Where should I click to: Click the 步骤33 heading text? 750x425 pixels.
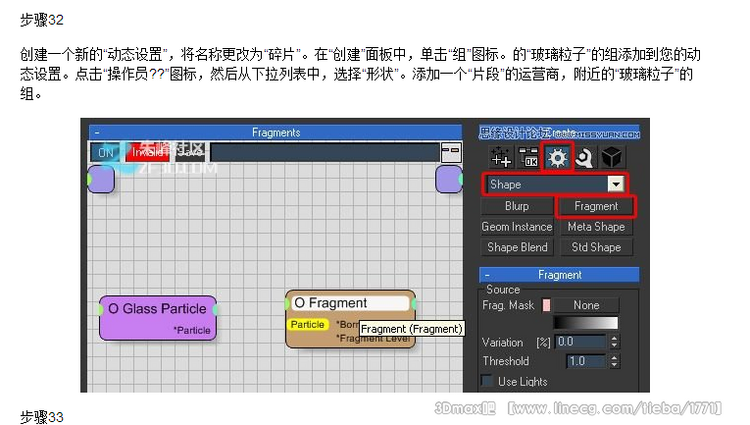click(x=42, y=417)
